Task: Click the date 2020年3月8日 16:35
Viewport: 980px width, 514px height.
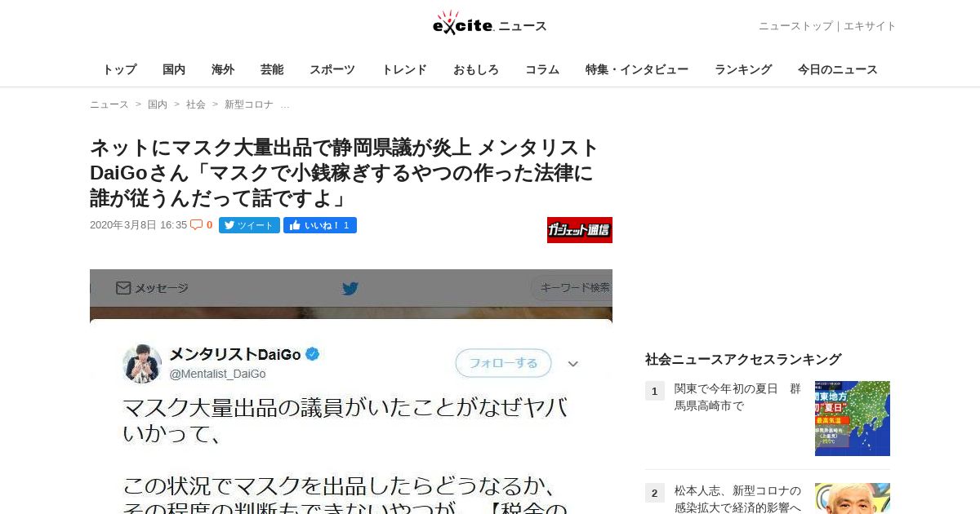Action: point(138,225)
